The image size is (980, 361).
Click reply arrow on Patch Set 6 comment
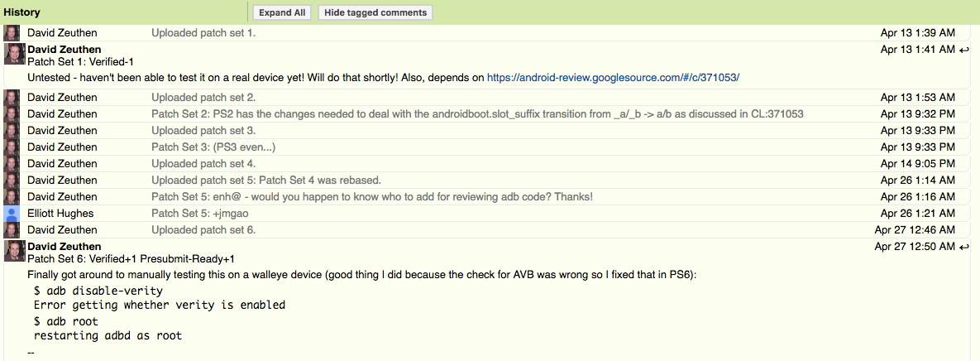click(x=963, y=247)
